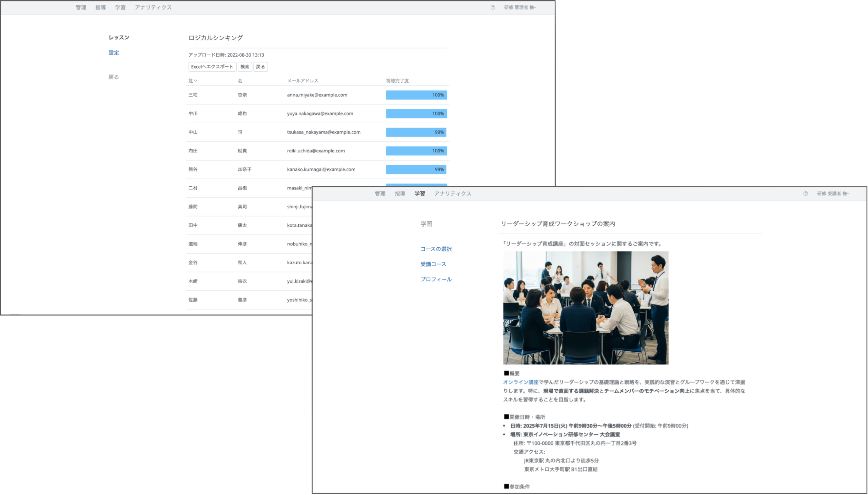This screenshot has height=495, width=868.
Task: Open 指導 menu in the back window
Action: [100, 7]
